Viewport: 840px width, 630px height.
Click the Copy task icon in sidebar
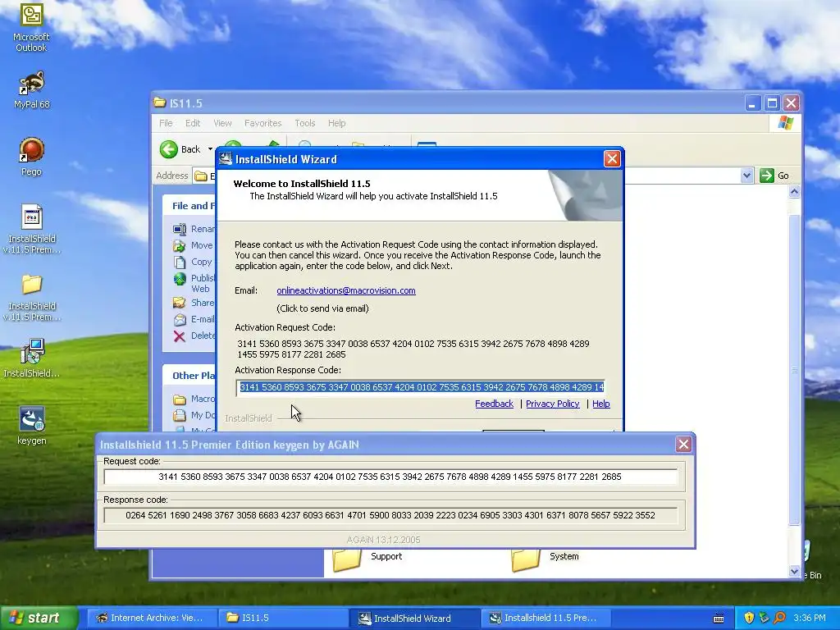click(180, 262)
